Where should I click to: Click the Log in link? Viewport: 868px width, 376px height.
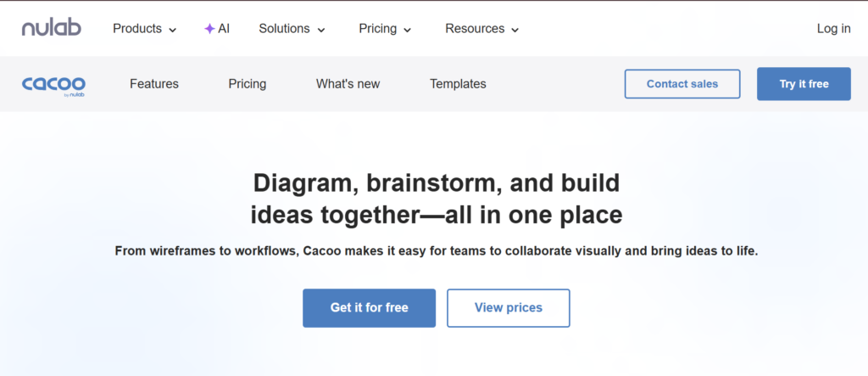pos(833,29)
